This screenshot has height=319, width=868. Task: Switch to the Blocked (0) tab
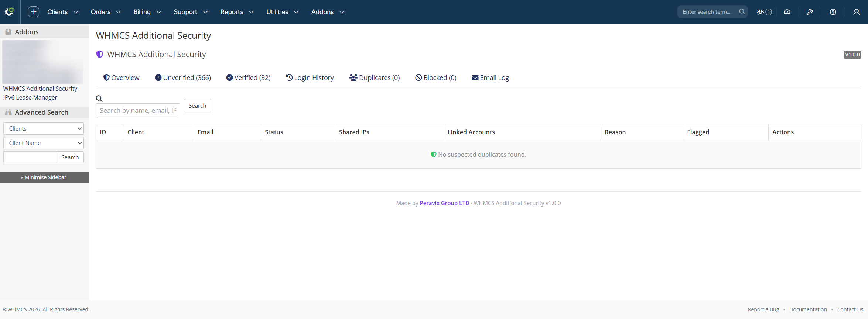coord(436,77)
